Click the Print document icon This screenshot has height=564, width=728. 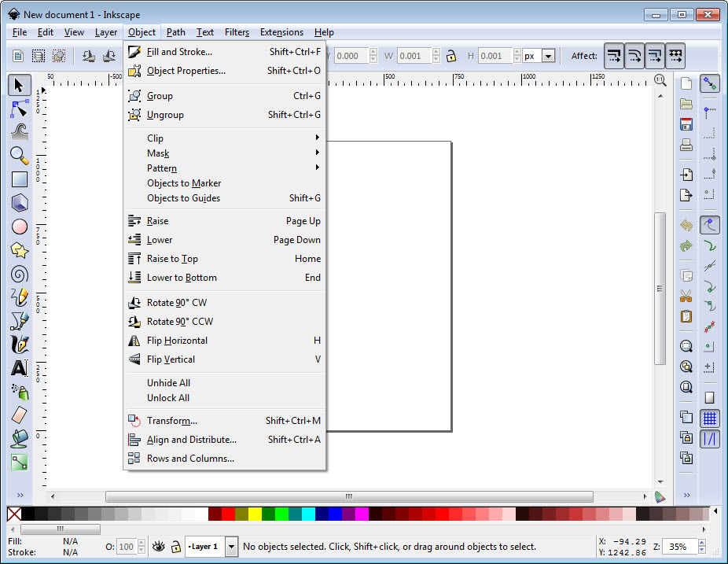pos(686,145)
